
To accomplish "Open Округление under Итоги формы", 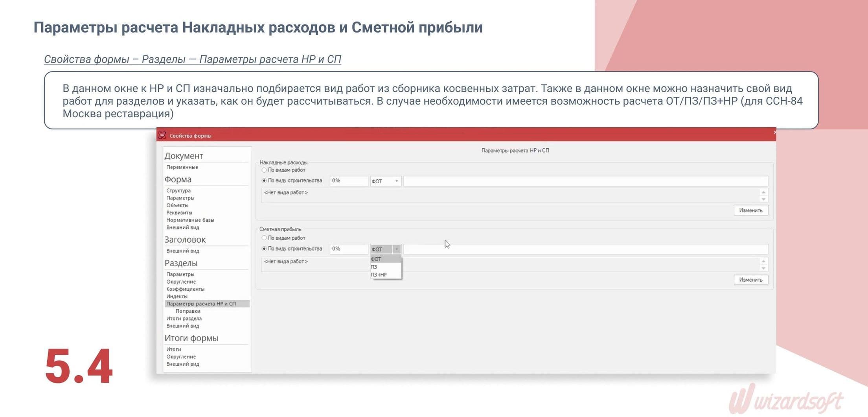I will (x=181, y=357).
